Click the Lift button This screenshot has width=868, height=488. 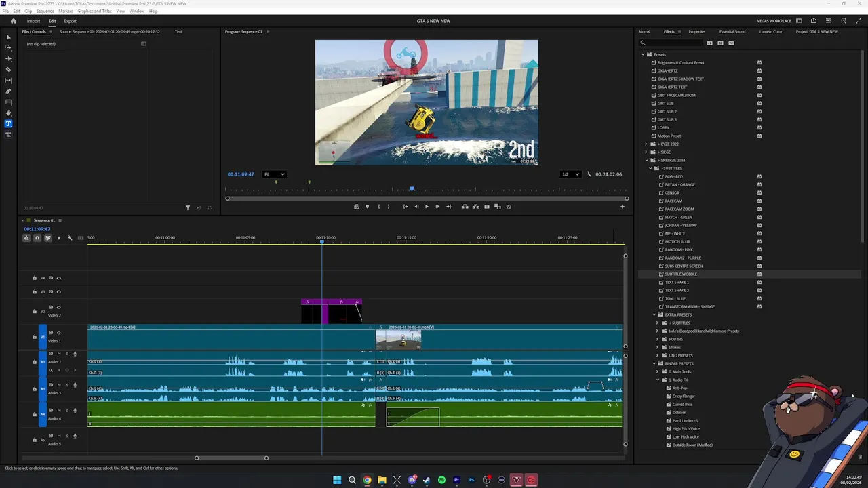(x=465, y=207)
